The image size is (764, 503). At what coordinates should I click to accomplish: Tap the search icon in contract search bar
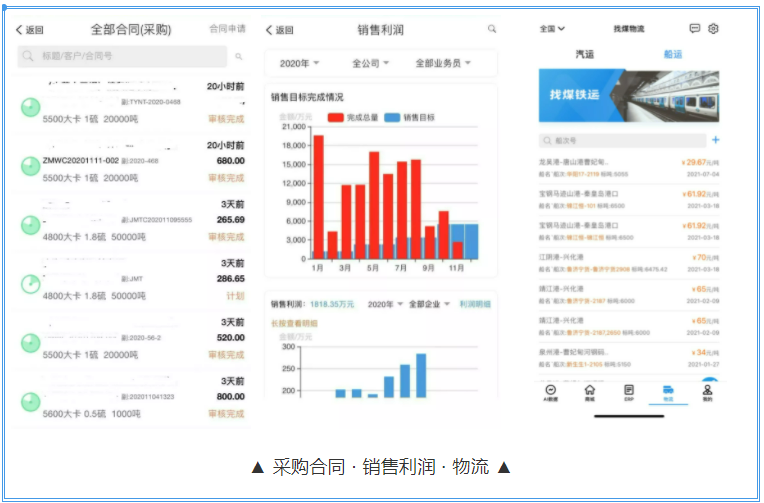[238, 57]
